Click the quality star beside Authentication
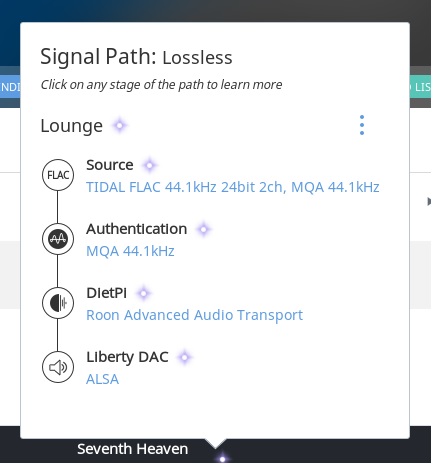 (x=203, y=229)
